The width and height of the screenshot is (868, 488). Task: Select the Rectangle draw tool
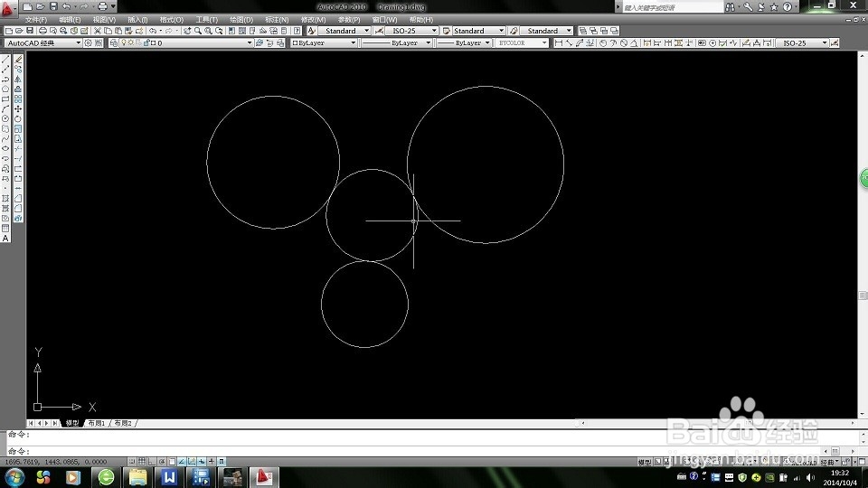tap(5, 99)
